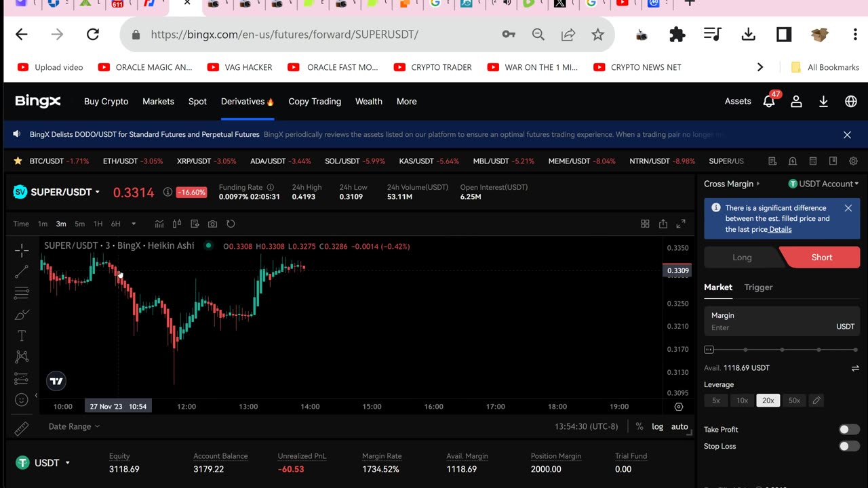
Task: Select the trend line drawing tool
Action: 22,272
